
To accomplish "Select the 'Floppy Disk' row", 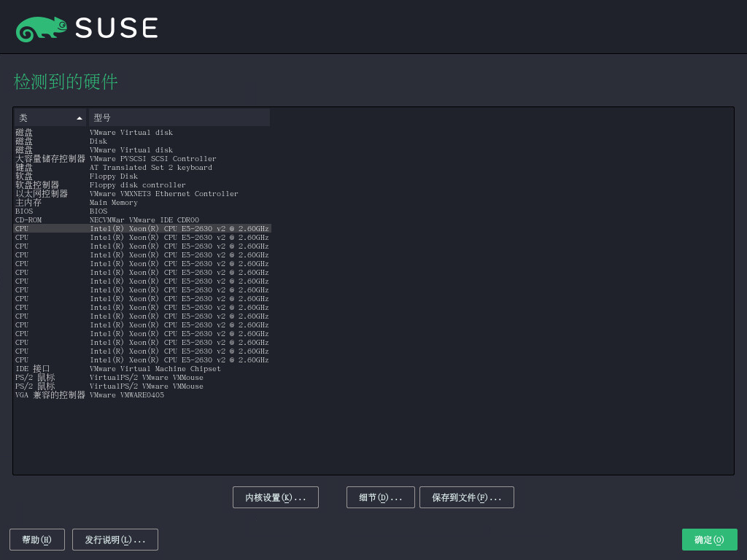I will pyautogui.click(x=142, y=176).
